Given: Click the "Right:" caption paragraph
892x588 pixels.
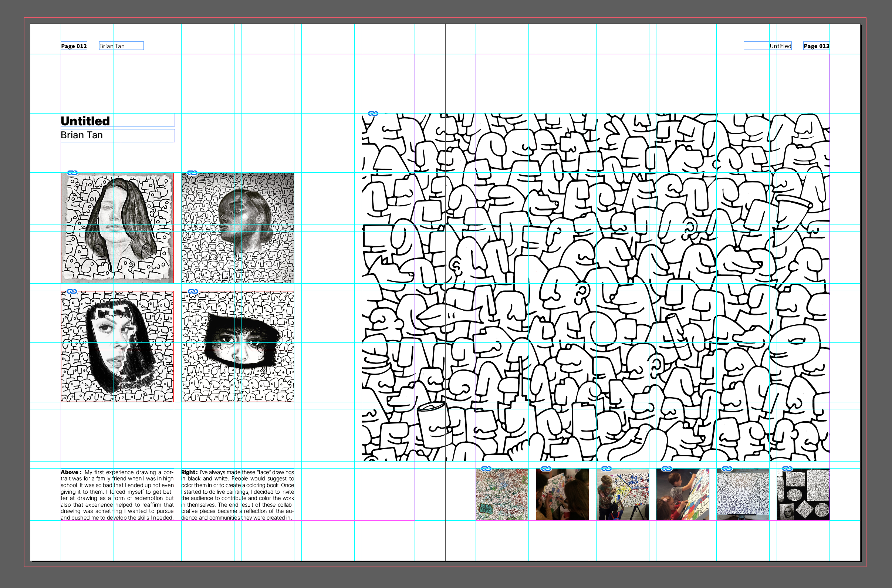Looking at the screenshot, I should [237, 495].
